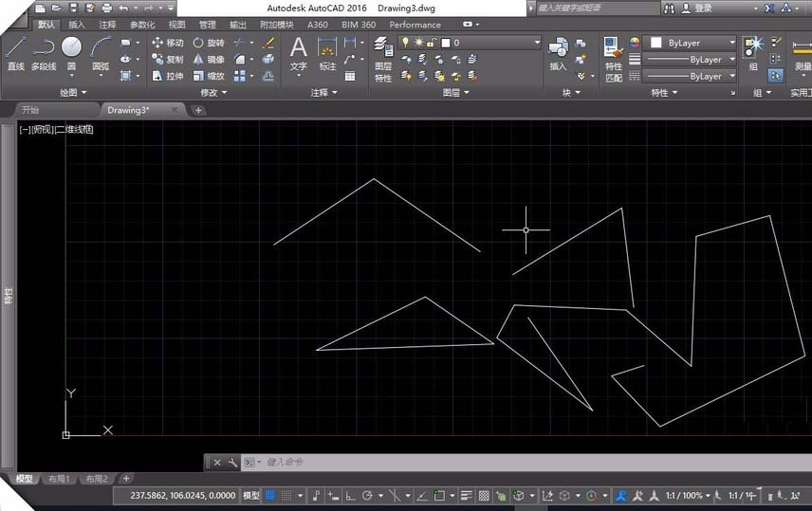Toggle ortho mode in status bar
The image size is (812, 511).
click(x=350, y=496)
